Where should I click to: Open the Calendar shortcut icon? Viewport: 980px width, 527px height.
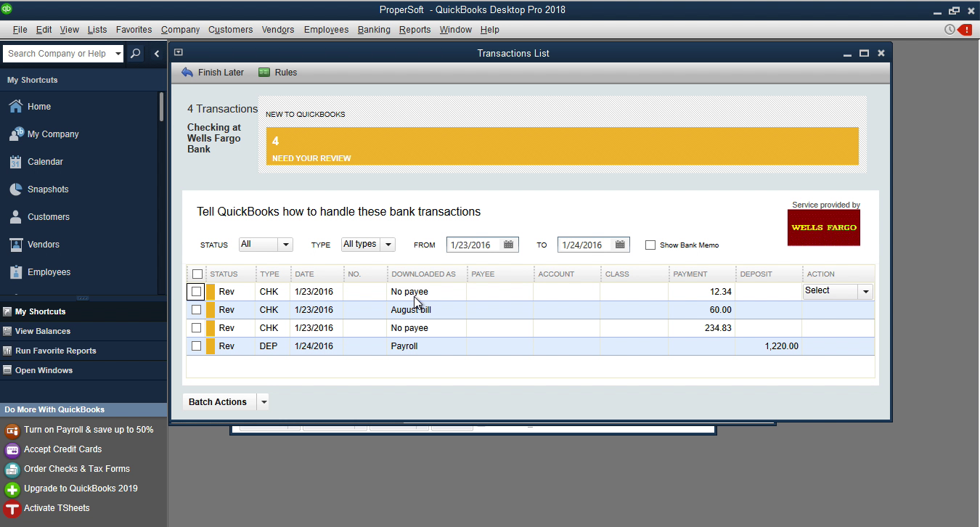coord(15,161)
